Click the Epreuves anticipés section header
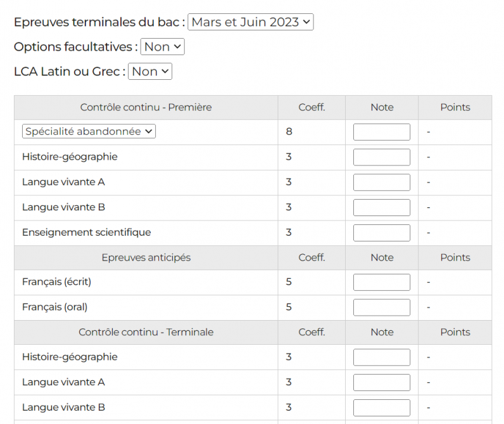The height and width of the screenshot is (424, 504). [146, 258]
